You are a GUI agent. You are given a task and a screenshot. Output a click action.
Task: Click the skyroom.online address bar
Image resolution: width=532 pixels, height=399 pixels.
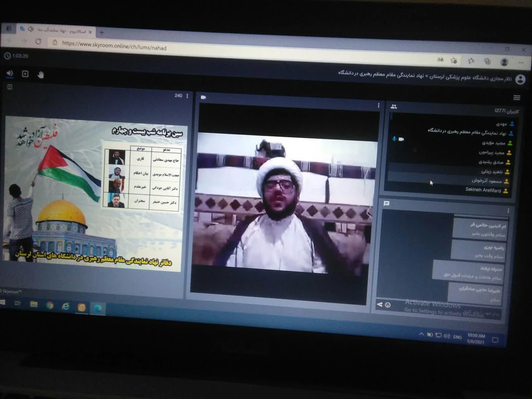(x=114, y=46)
